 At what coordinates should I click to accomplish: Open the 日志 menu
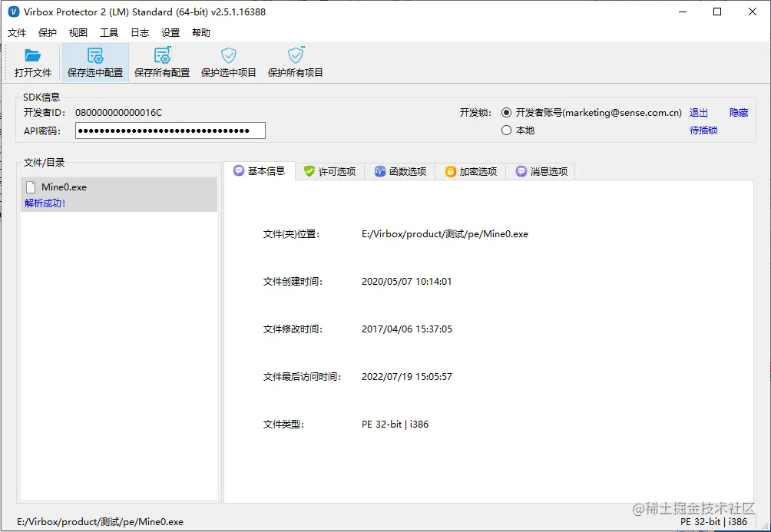[140, 33]
